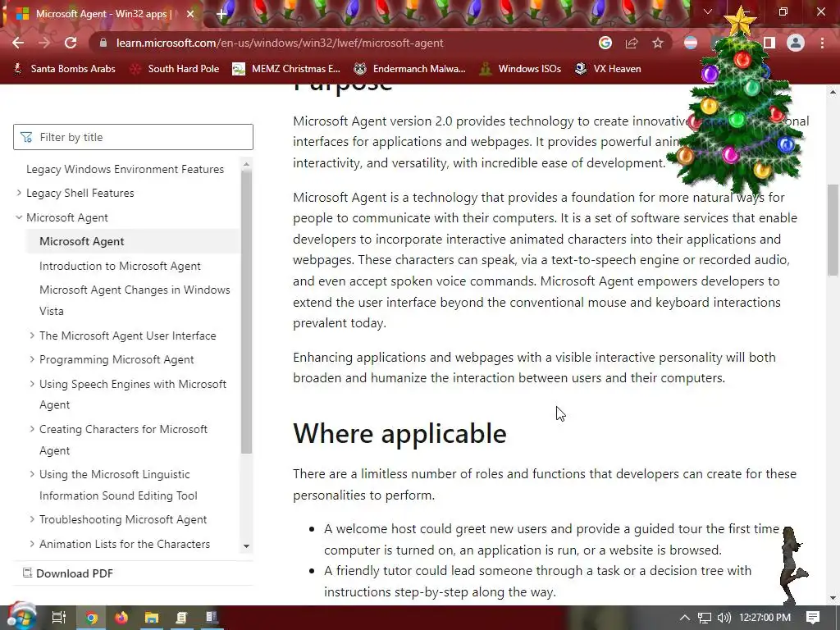Open Endermanch Malware bookmark
Viewport: 840px width, 630px height.
pyautogui.click(x=409, y=69)
